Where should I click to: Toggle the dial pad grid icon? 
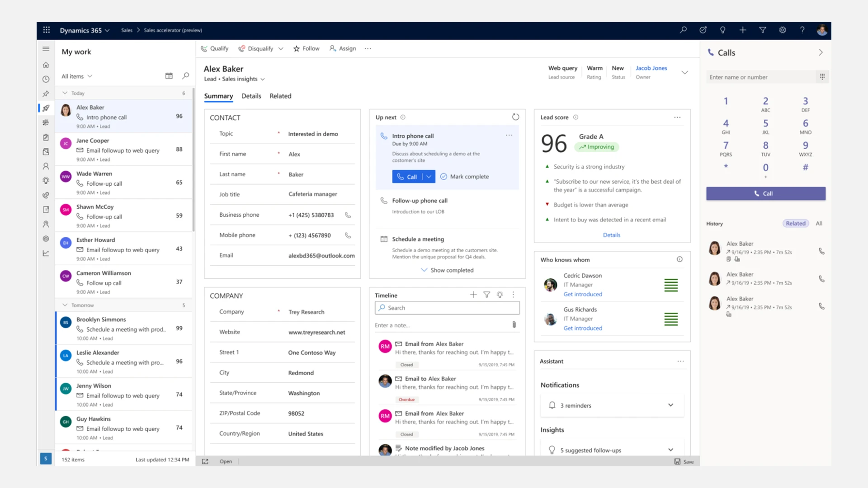click(822, 77)
